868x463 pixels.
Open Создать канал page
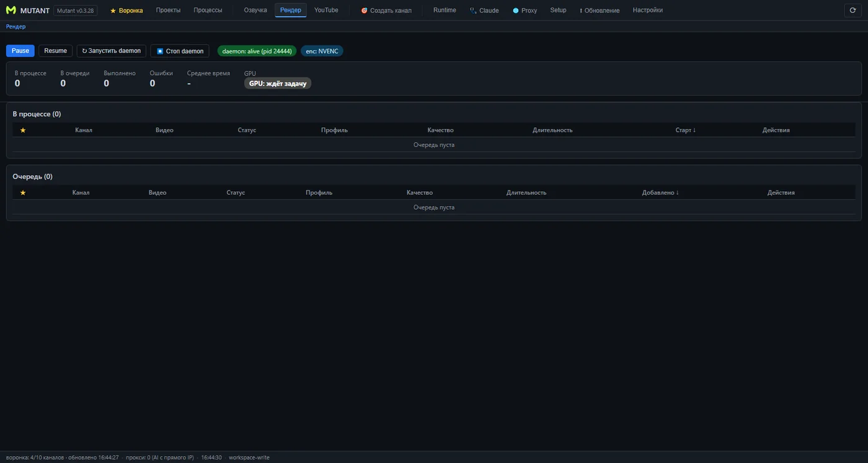point(386,11)
